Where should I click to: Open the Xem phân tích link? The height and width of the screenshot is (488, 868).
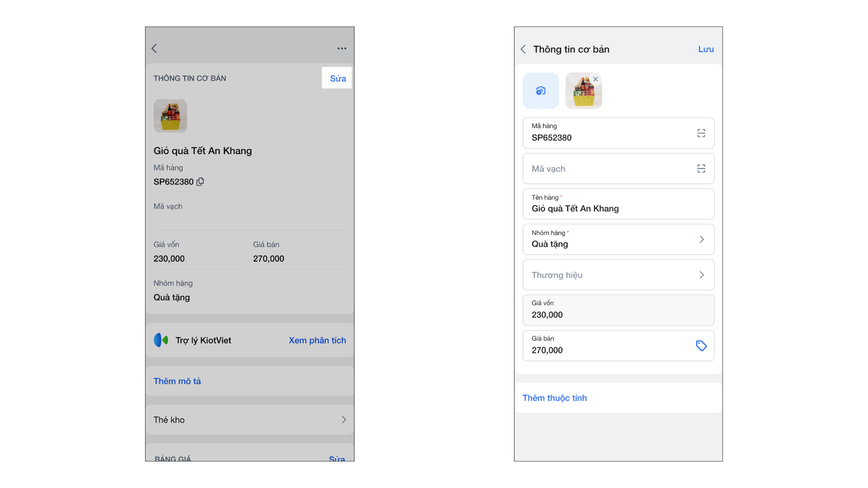(317, 340)
